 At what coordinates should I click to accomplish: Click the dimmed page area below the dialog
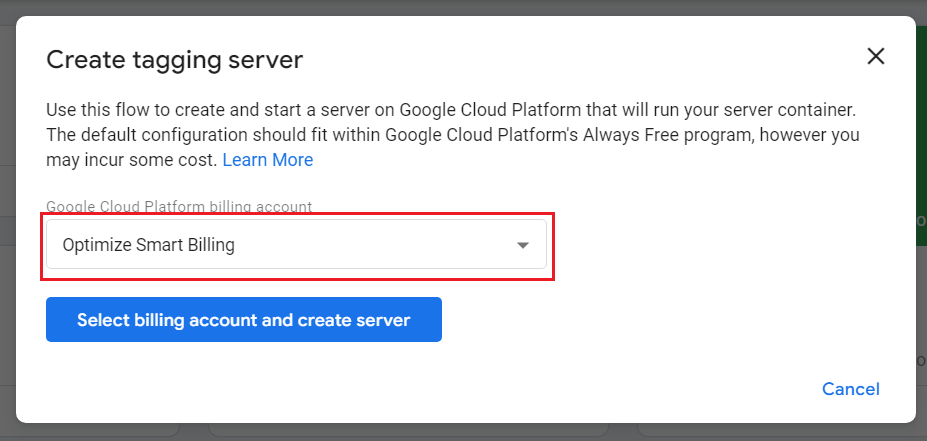(460, 432)
